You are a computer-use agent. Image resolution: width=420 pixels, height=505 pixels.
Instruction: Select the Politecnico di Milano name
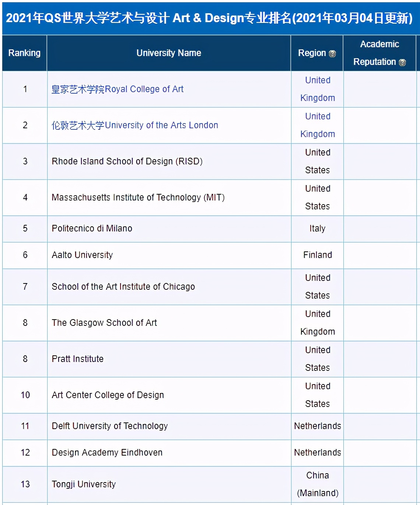[x=92, y=229]
